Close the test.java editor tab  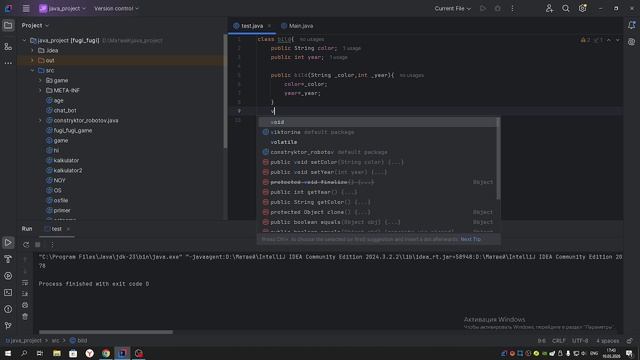point(269,26)
